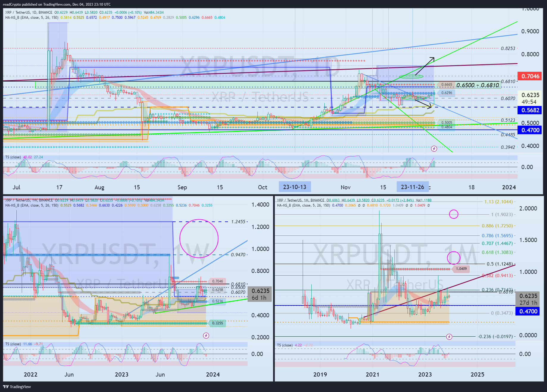Open the readCrypto published on TradingView.com header
547x392 pixels.
(57, 4)
